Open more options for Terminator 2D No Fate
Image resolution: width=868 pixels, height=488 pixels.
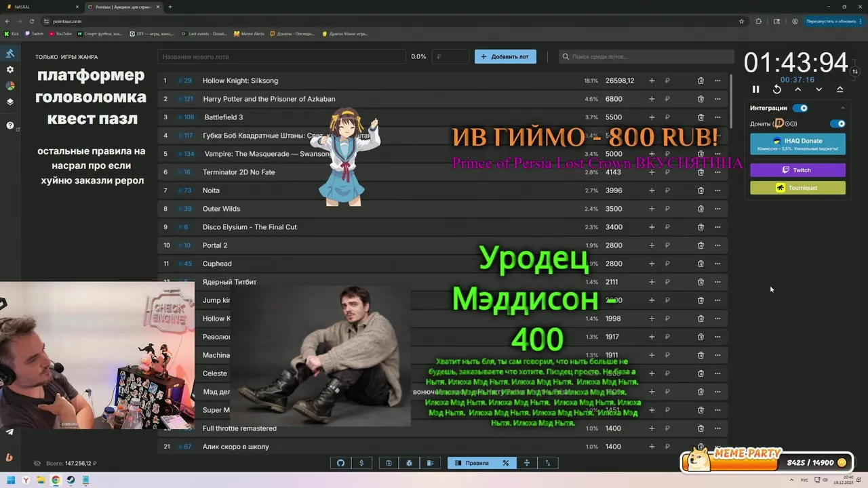717,172
